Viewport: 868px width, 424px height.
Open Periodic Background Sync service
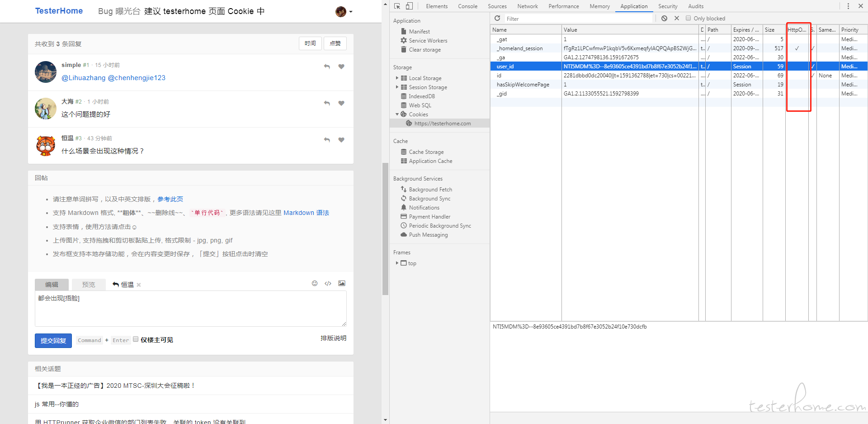click(x=439, y=225)
